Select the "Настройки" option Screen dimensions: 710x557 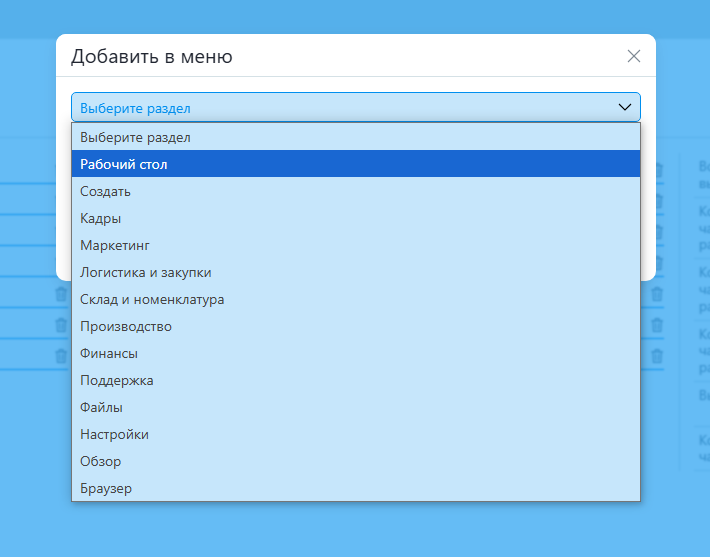[x=114, y=434]
